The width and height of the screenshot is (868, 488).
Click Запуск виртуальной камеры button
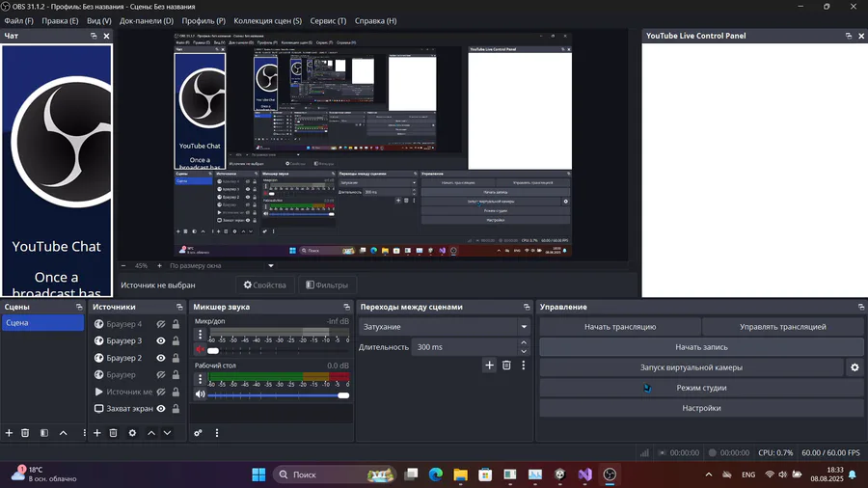692,367
